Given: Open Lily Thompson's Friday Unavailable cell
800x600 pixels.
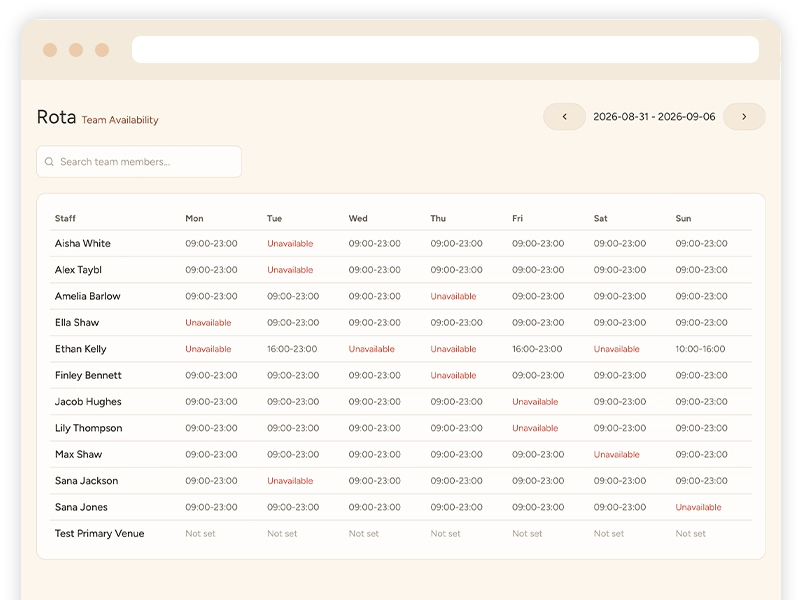Looking at the screenshot, I should [535, 428].
